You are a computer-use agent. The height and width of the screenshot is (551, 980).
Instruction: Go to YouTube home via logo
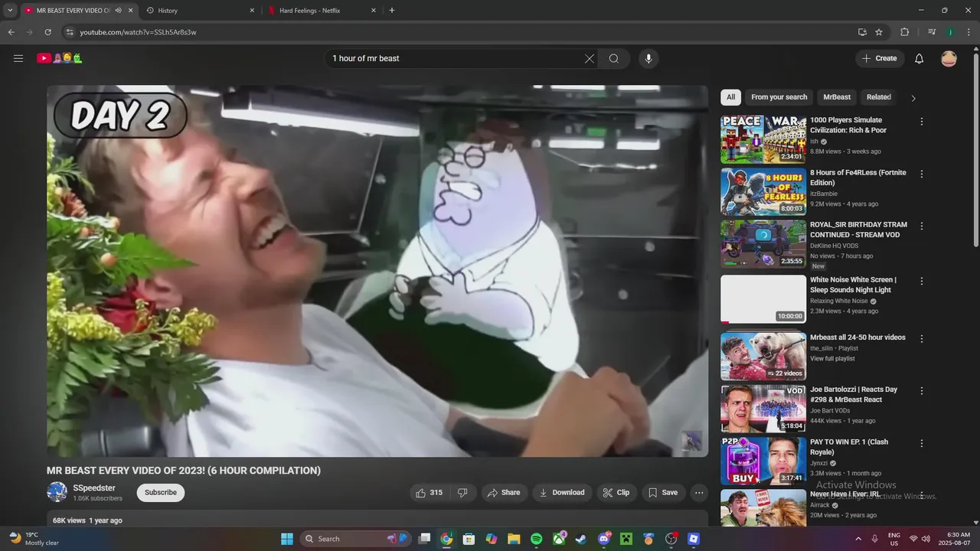(60, 58)
